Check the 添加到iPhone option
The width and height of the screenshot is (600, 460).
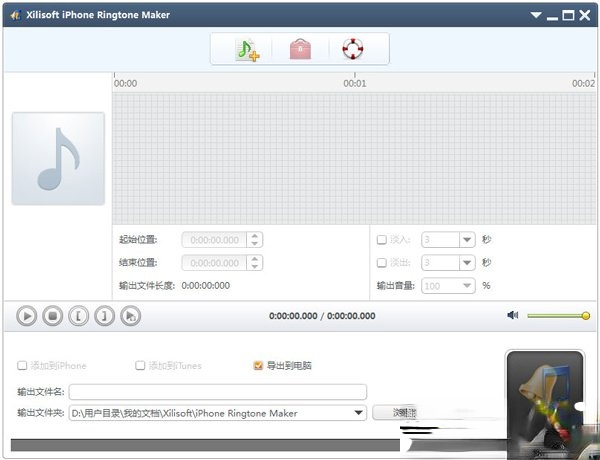click(22, 365)
